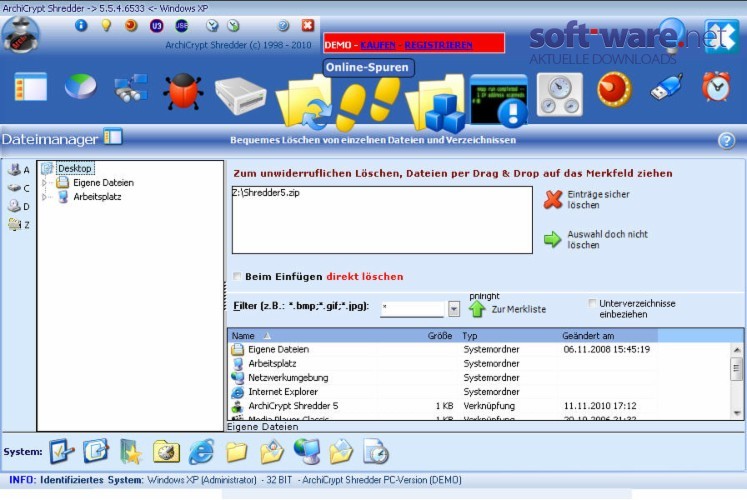Click Auswahl doch nicht löschen button
The width and height of the screenshot is (747, 500).
tap(596, 240)
